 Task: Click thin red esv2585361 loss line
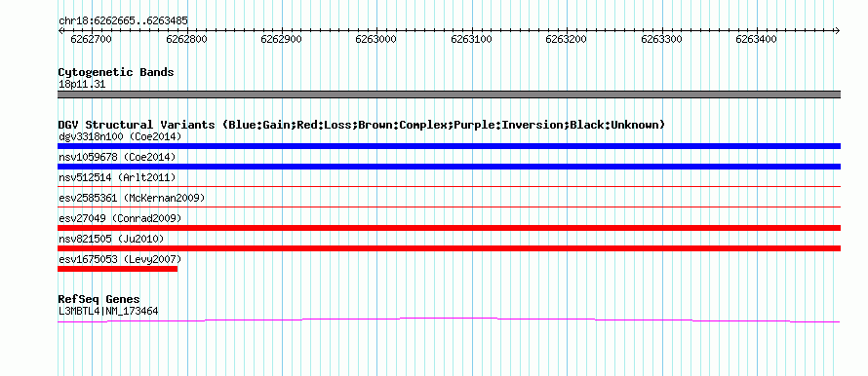pyautogui.click(x=449, y=207)
